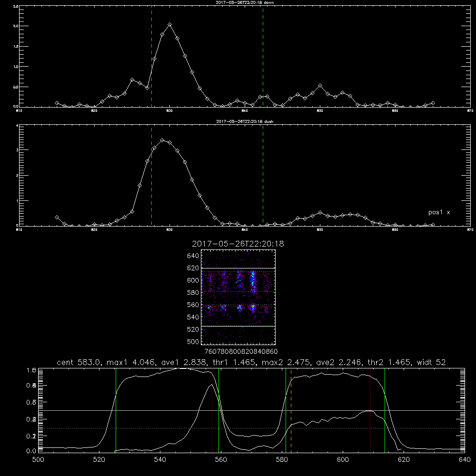
Task: Click 'cent 583.0' in the stats header
Action: (x=79, y=362)
